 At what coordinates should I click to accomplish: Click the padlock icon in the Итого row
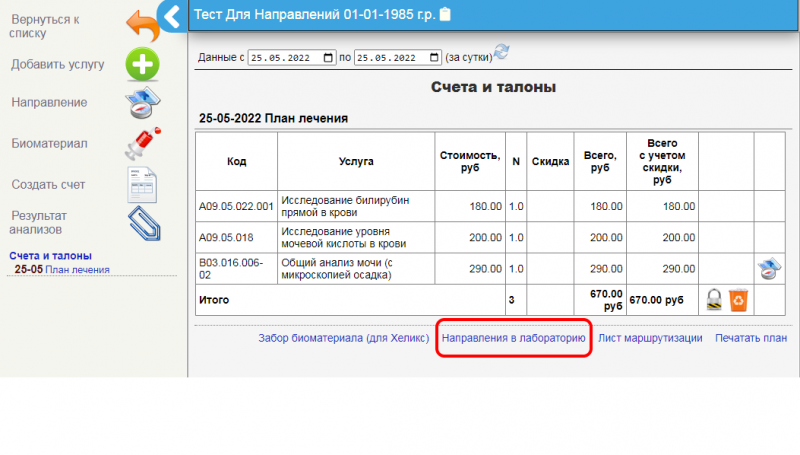point(714,298)
